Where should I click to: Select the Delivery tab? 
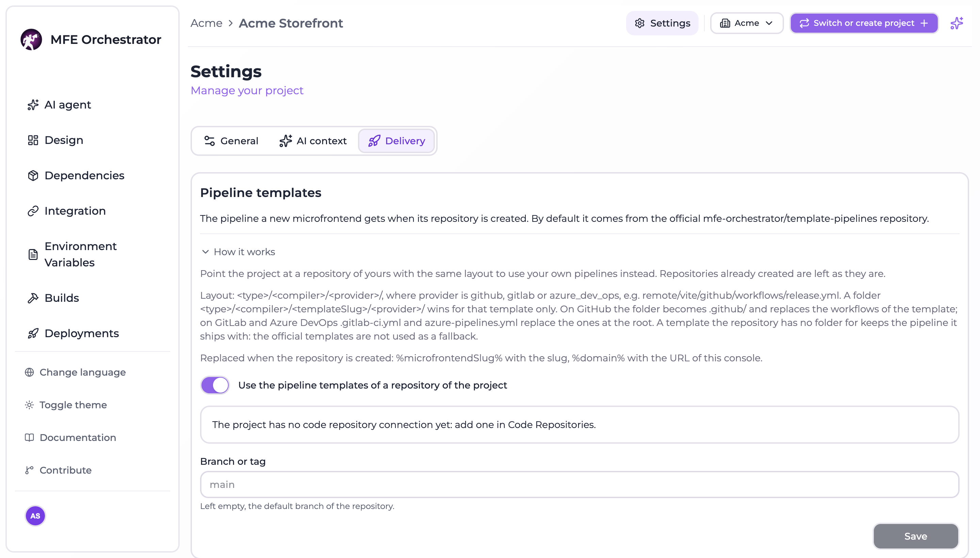pyautogui.click(x=397, y=141)
